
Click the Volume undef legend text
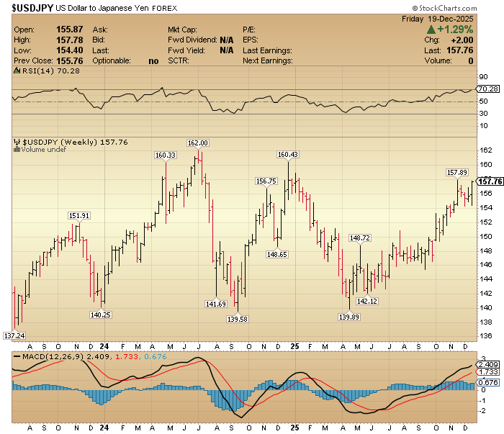[x=44, y=150]
